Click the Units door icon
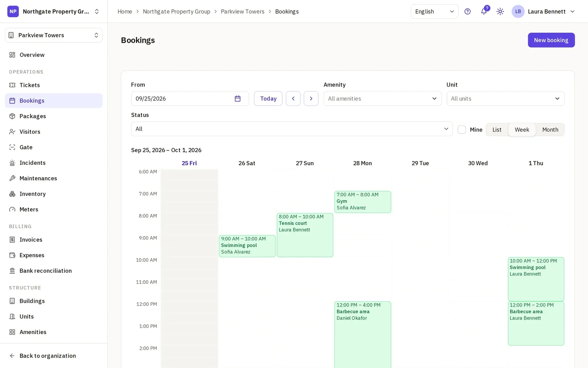Viewport: 588px width, 368px height. click(12, 316)
